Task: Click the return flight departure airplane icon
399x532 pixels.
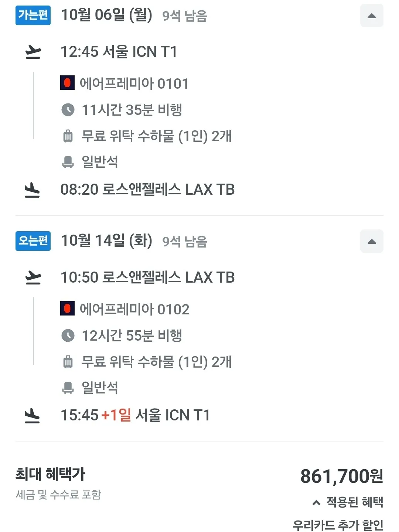Action: [x=33, y=277]
